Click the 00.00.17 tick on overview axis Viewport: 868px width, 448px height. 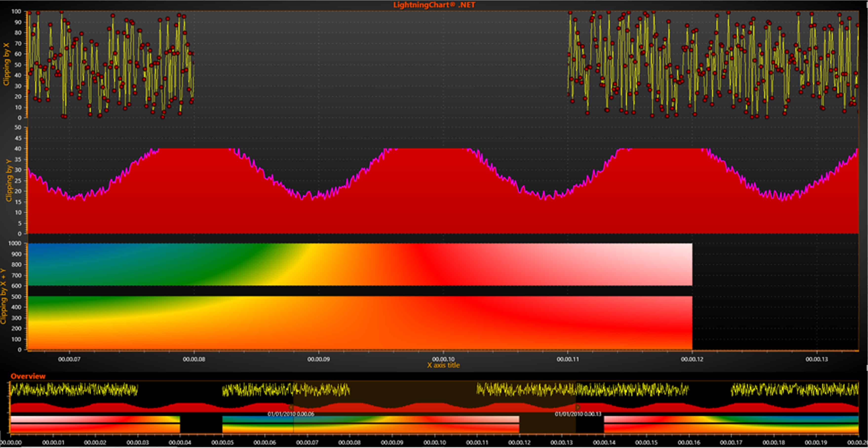pos(731,442)
